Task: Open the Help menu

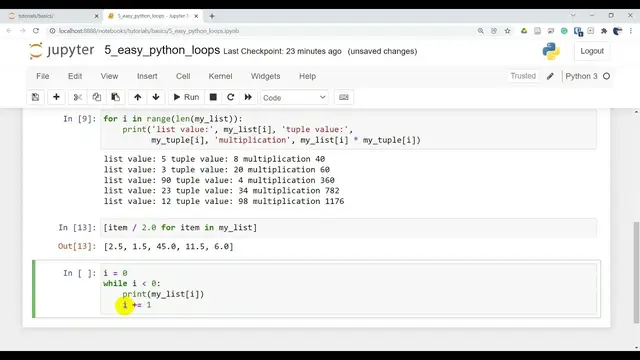Action: [x=307, y=76]
